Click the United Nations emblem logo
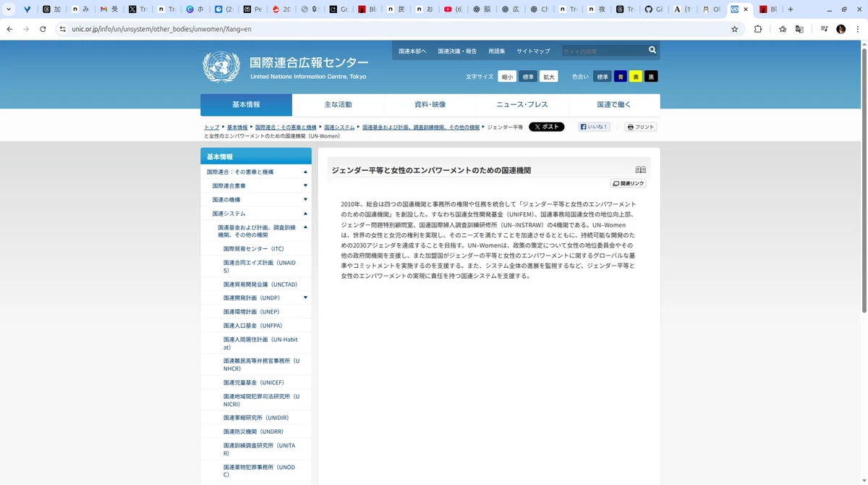The height and width of the screenshot is (485, 868). coord(221,67)
